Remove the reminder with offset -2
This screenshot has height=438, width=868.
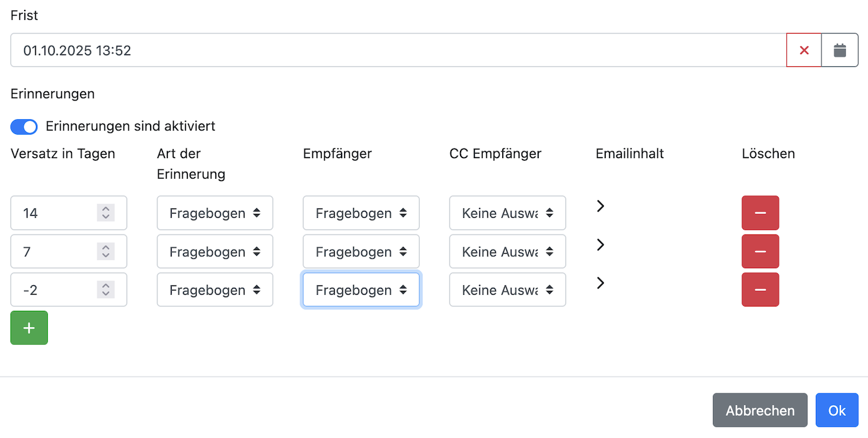[760, 290]
